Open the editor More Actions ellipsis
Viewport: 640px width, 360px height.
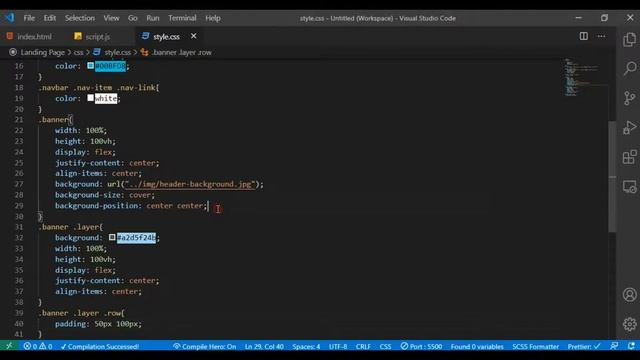pos(601,36)
